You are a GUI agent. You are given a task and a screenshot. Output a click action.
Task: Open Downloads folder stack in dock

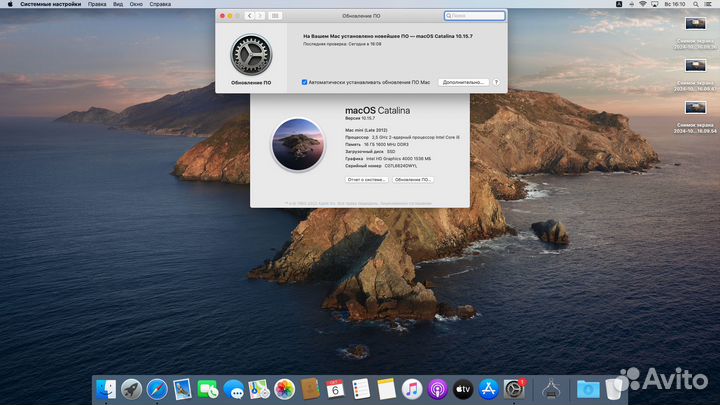[x=588, y=390]
